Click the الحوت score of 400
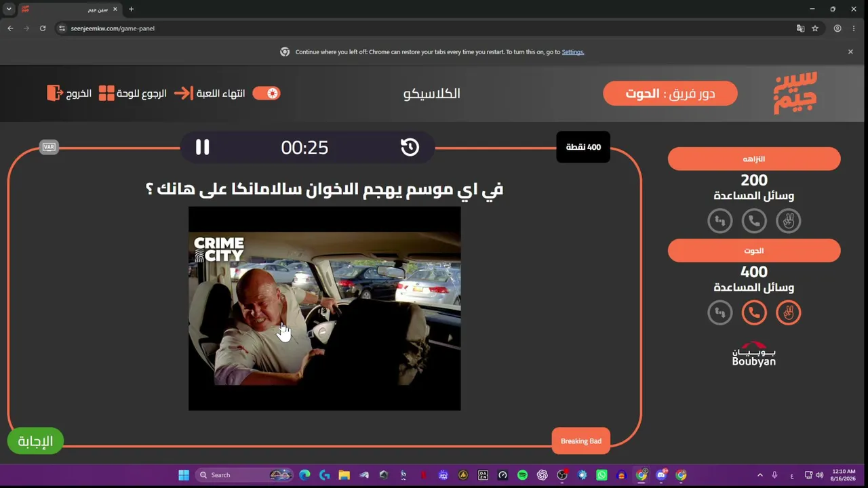The height and width of the screenshot is (488, 868). [x=754, y=272]
